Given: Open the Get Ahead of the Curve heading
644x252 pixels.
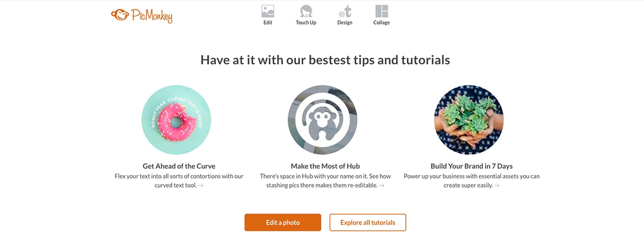Looking at the screenshot, I should 179,166.
